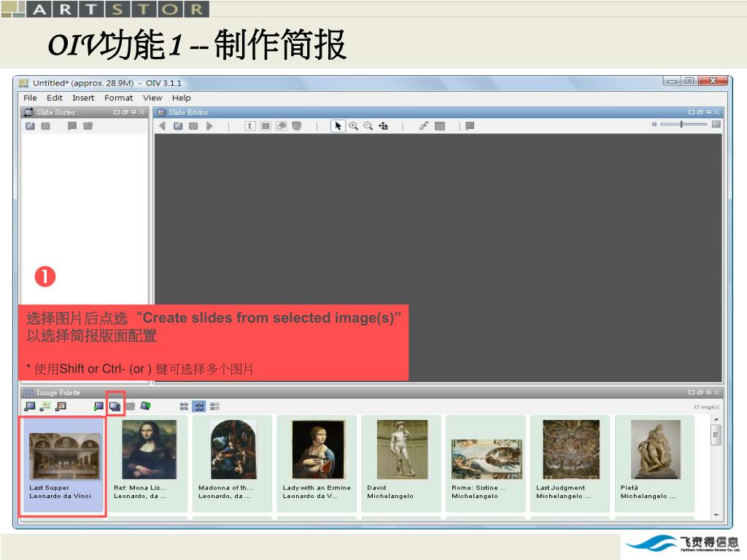Image resolution: width=747 pixels, height=560 pixels.
Task: Click the third red-framed image icon in Image Palette
Action: pyautogui.click(x=61, y=406)
